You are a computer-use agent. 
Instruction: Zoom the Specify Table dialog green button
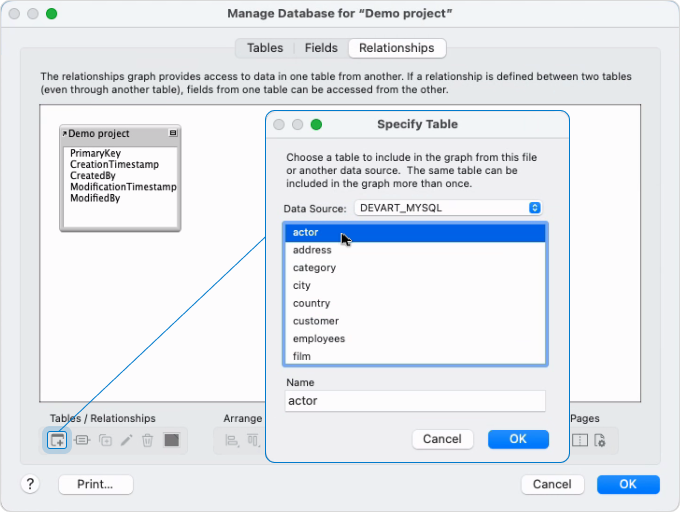316,125
